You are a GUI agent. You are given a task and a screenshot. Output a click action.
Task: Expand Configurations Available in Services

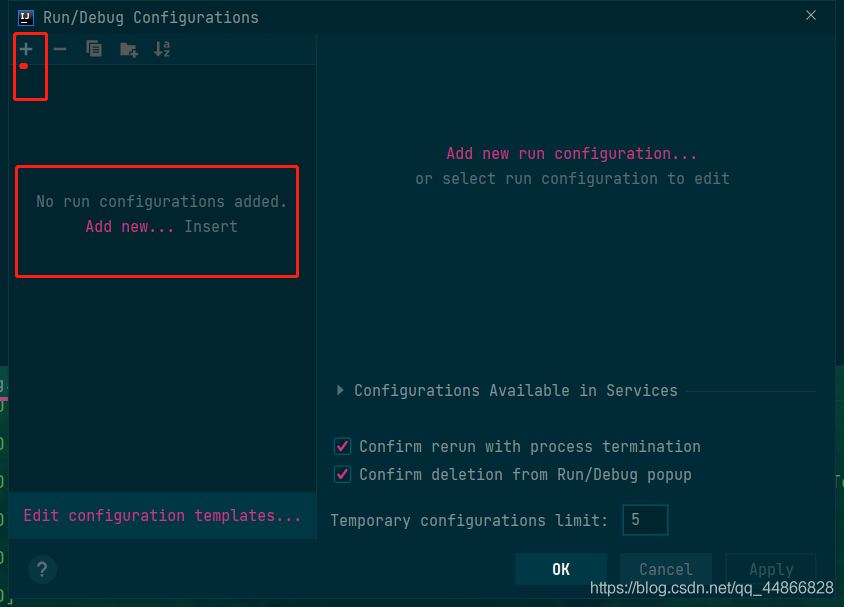pos(341,390)
